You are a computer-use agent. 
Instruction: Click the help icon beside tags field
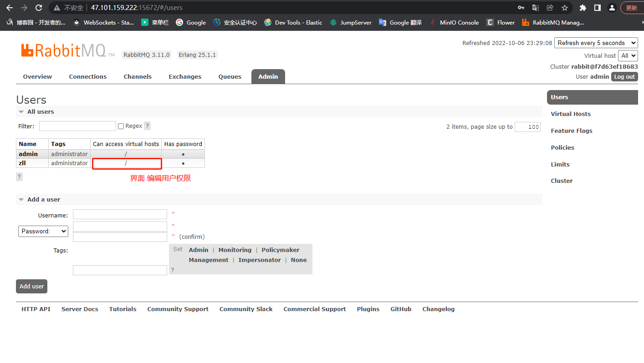pos(172,270)
